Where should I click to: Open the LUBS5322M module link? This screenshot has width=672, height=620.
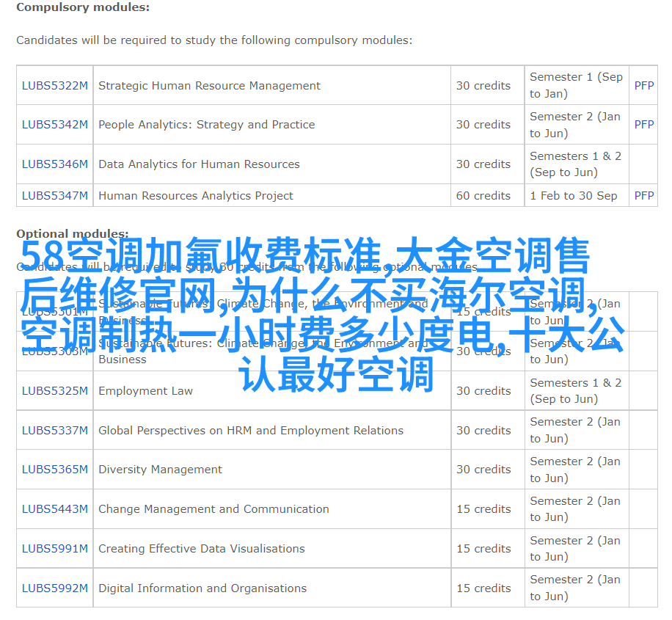pyautogui.click(x=54, y=86)
